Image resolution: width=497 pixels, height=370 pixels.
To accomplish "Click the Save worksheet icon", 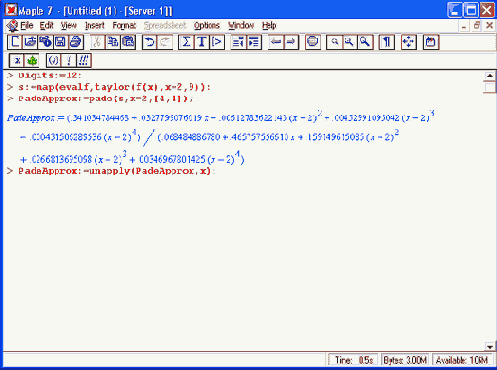I will pos(61,42).
